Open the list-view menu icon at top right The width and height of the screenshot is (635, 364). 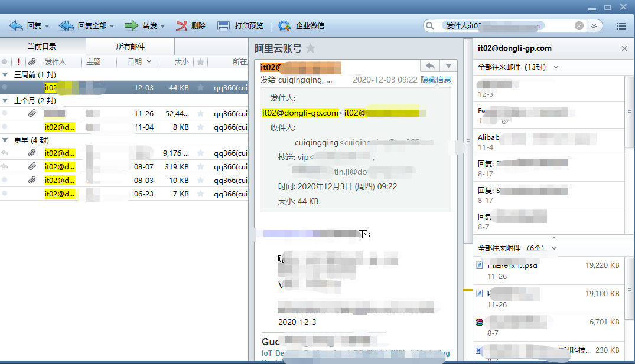pos(621,27)
